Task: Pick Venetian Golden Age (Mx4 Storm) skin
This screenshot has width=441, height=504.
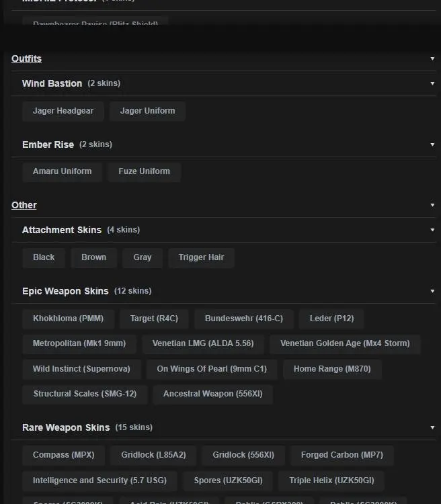Action: [x=345, y=343]
